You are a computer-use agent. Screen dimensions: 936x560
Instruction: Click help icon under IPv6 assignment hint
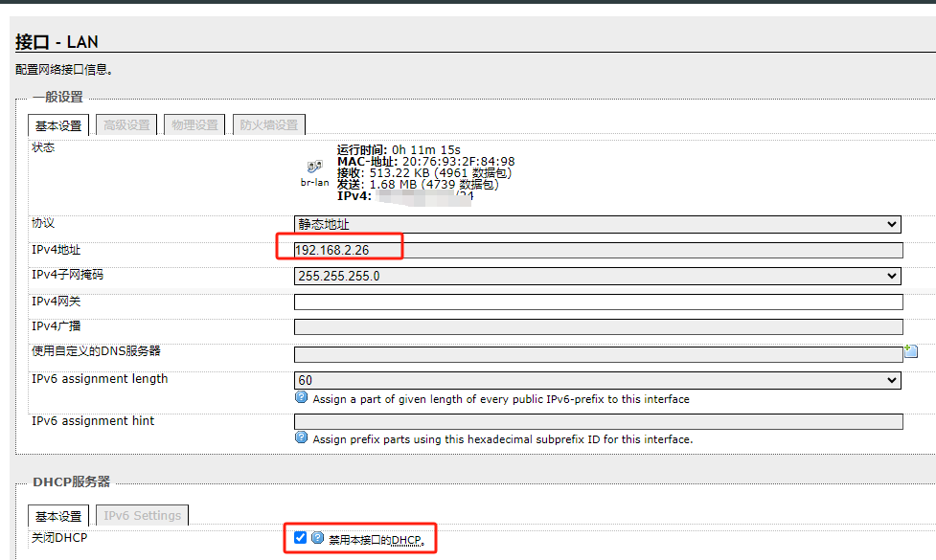[x=302, y=438]
